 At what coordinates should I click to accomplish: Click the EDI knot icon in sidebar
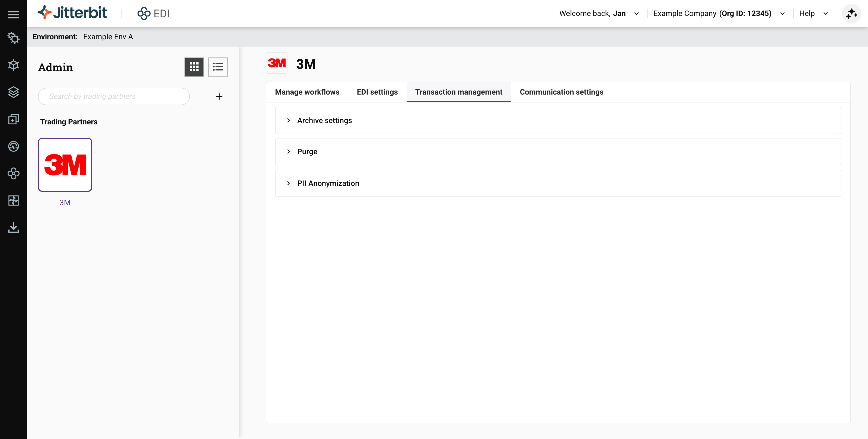(x=14, y=173)
